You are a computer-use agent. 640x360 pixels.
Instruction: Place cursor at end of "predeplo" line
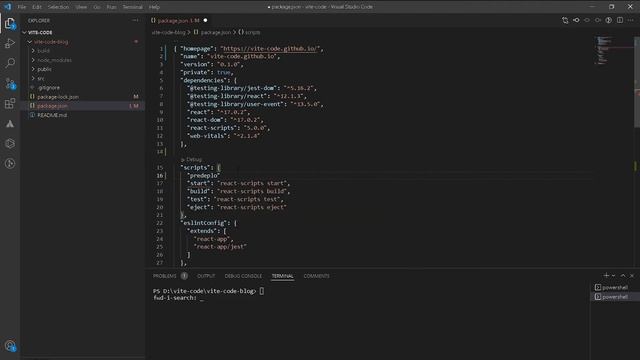pyautogui.click(x=220, y=176)
